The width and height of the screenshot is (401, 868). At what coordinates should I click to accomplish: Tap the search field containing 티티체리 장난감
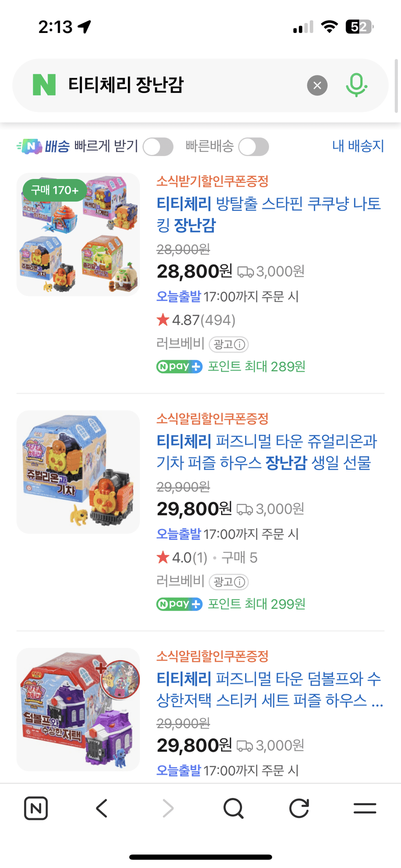click(x=181, y=85)
